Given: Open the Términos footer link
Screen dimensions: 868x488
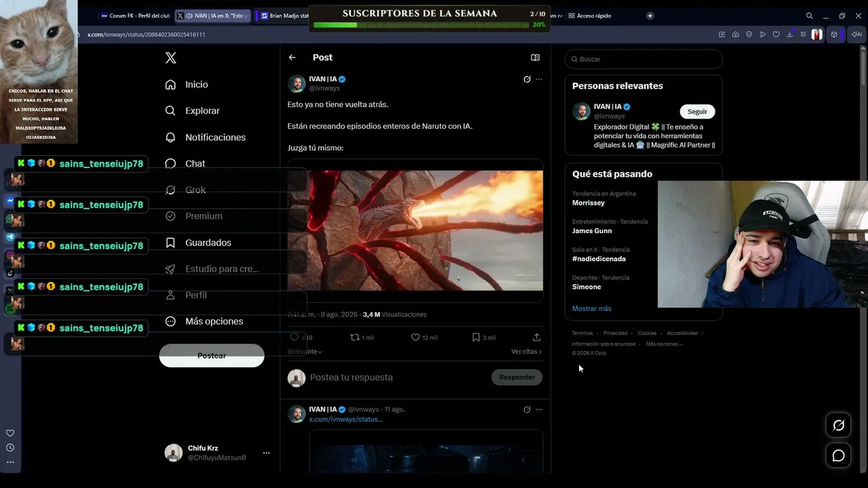Looking at the screenshot, I should tap(583, 333).
